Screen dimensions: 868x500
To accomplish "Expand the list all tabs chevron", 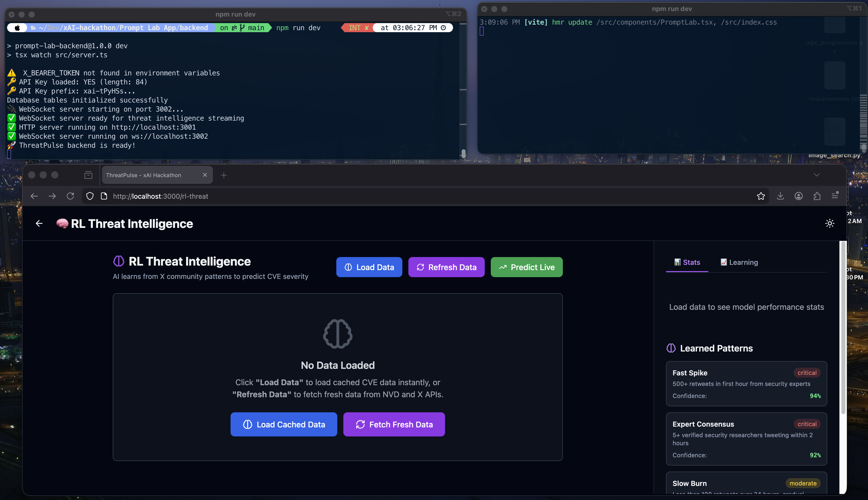I will click(817, 175).
